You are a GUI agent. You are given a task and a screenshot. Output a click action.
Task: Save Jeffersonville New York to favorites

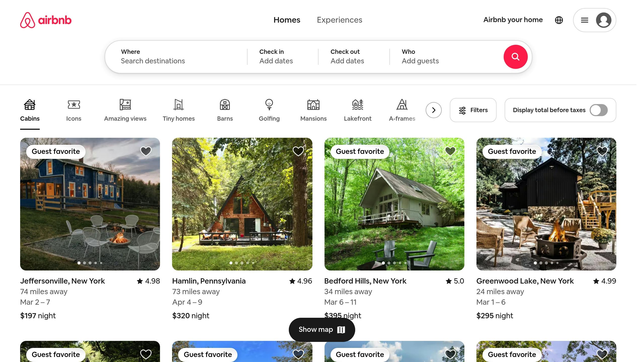(x=146, y=151)
